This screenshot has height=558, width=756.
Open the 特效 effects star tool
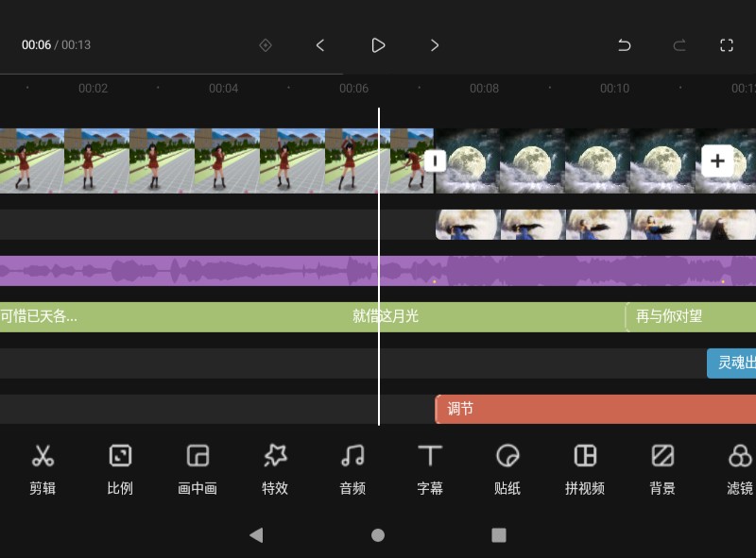coord(275,469)
